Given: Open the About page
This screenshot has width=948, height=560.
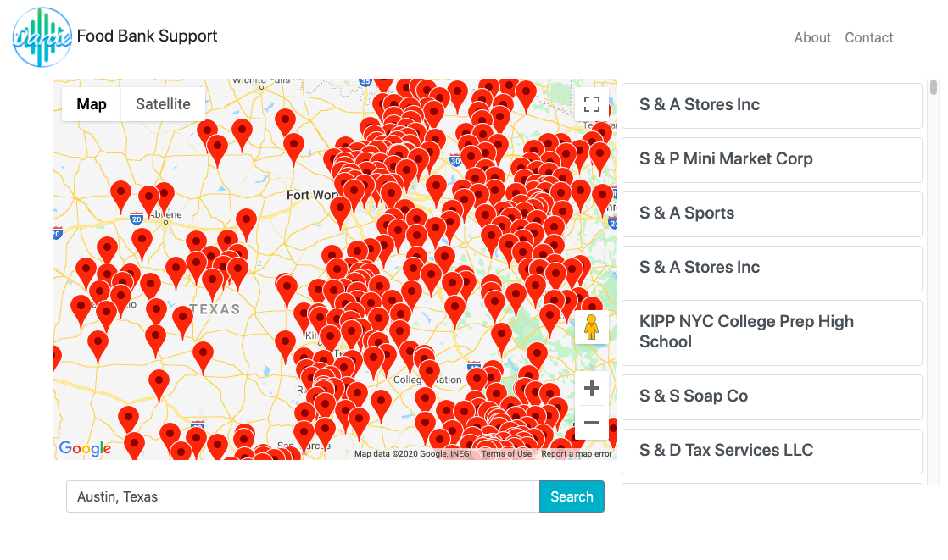Looking at the screenshot, I should [812, 37].
